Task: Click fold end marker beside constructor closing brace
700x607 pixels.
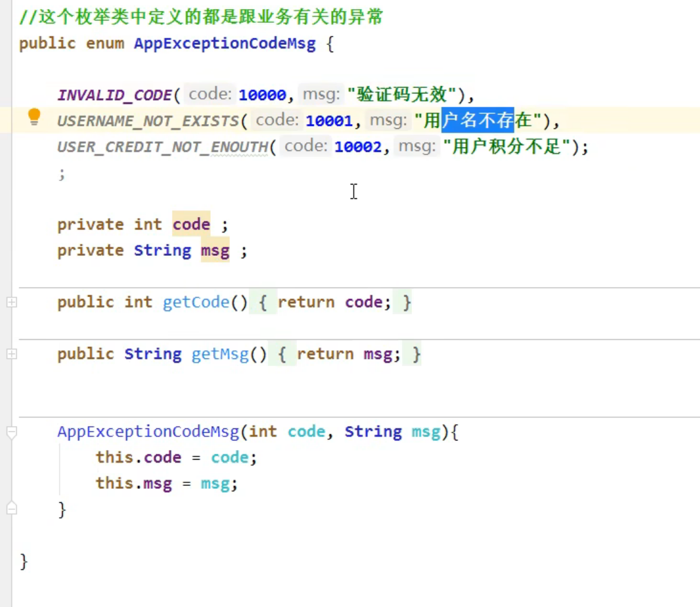Action: click(x=11, y=509)
